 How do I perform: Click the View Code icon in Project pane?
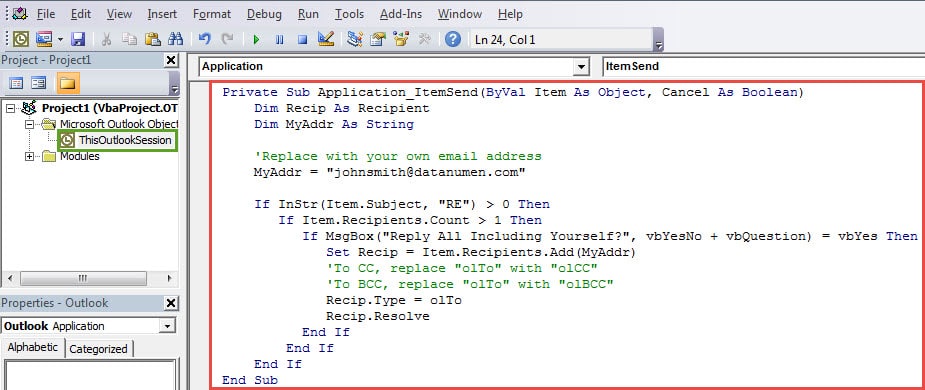[16, 83]
